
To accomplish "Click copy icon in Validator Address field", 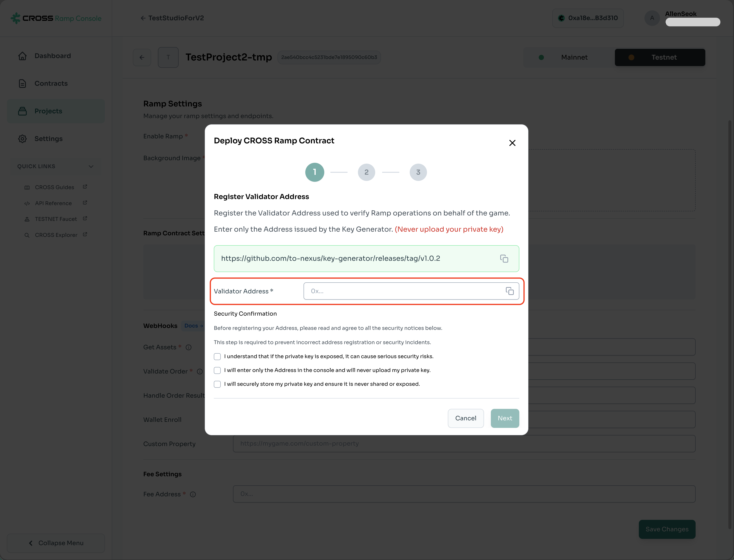I will click(x=509, y=291).
